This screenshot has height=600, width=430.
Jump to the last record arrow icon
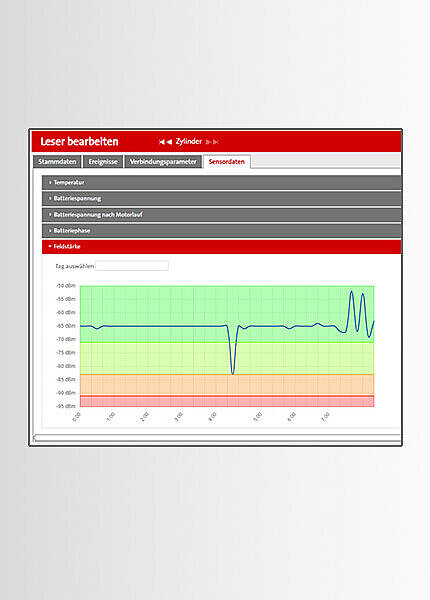tap(216, 142)
